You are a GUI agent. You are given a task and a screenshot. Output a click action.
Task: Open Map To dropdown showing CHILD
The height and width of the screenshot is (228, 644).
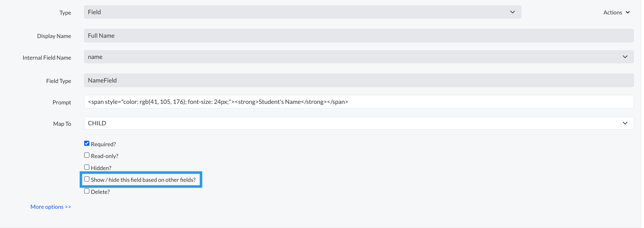[x=350, y=123]
